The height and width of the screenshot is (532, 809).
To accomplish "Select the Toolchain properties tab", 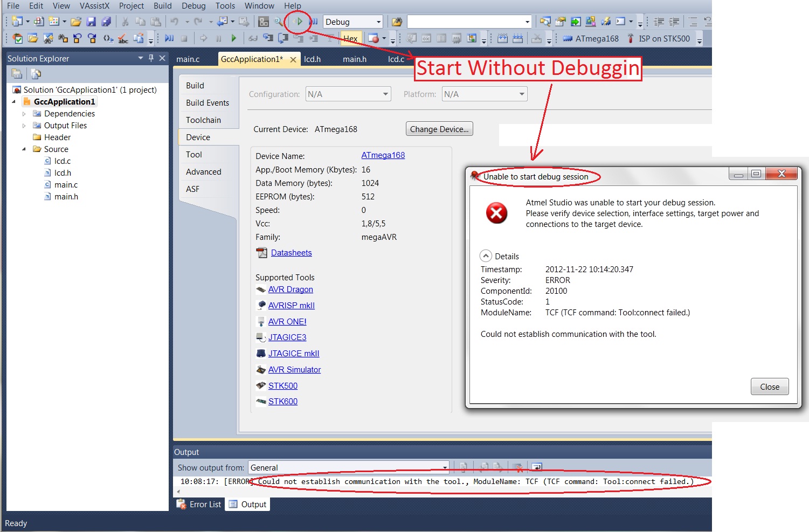I will 203,120.
